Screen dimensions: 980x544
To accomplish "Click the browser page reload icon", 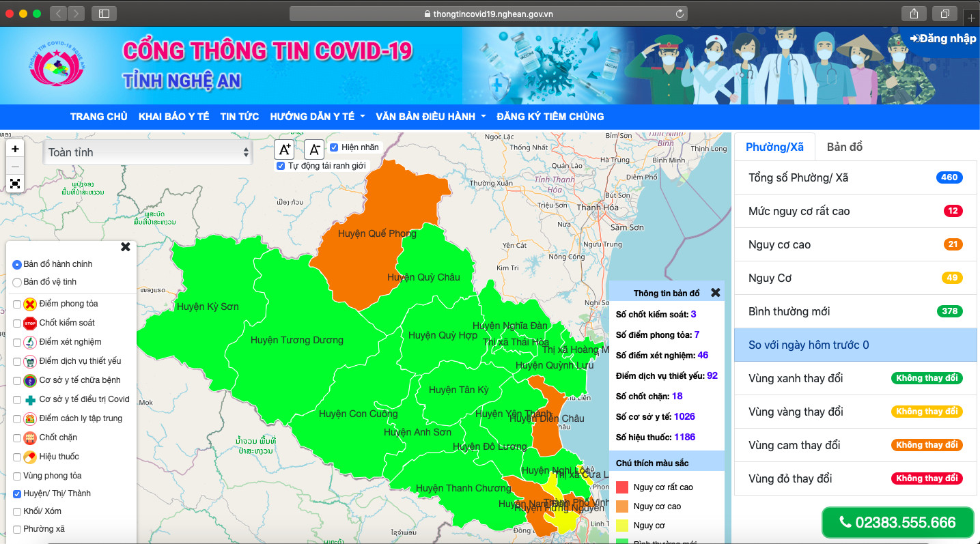I will pos(680,14).
